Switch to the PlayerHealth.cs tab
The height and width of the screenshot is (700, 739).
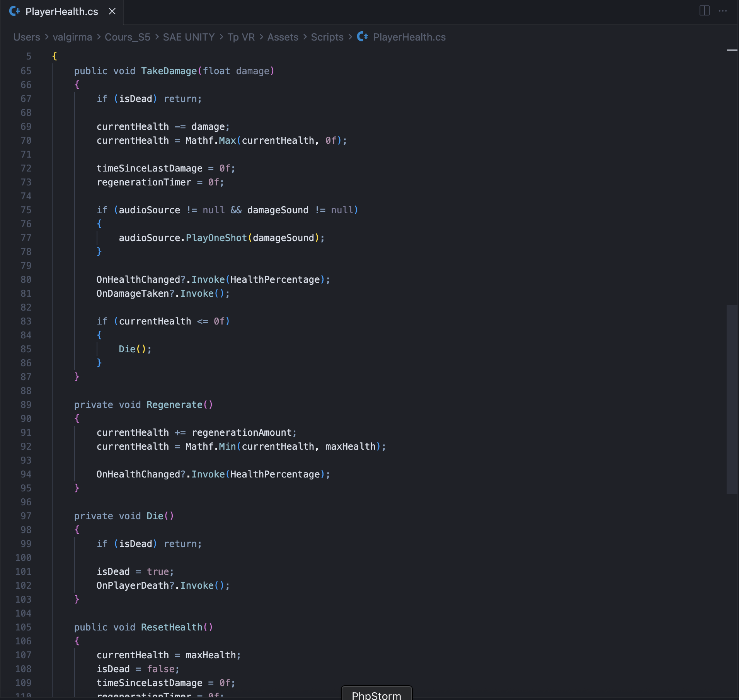pos(61,11)
